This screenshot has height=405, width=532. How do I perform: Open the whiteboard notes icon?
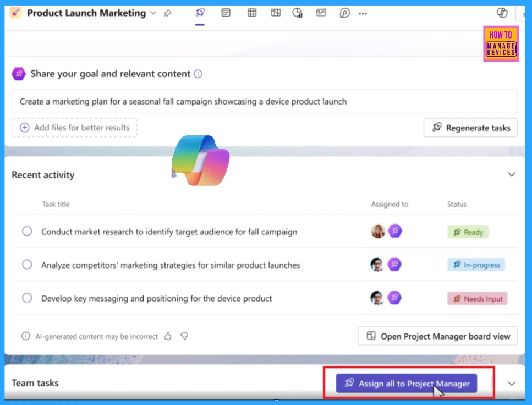[321, 13]
